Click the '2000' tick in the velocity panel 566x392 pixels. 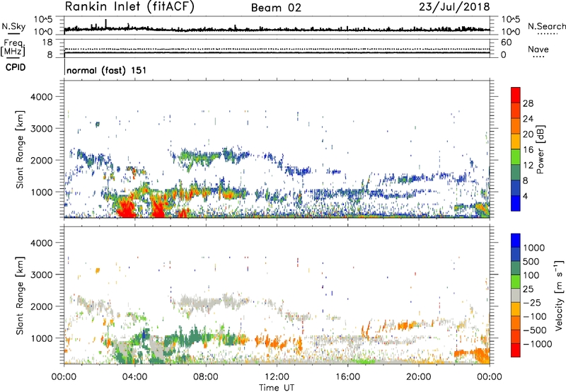click(x=41, y=306)
